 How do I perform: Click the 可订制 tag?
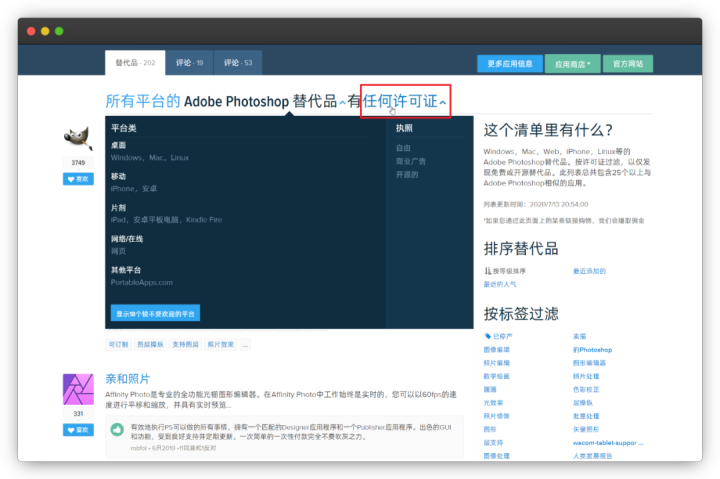tap(118, 344)
